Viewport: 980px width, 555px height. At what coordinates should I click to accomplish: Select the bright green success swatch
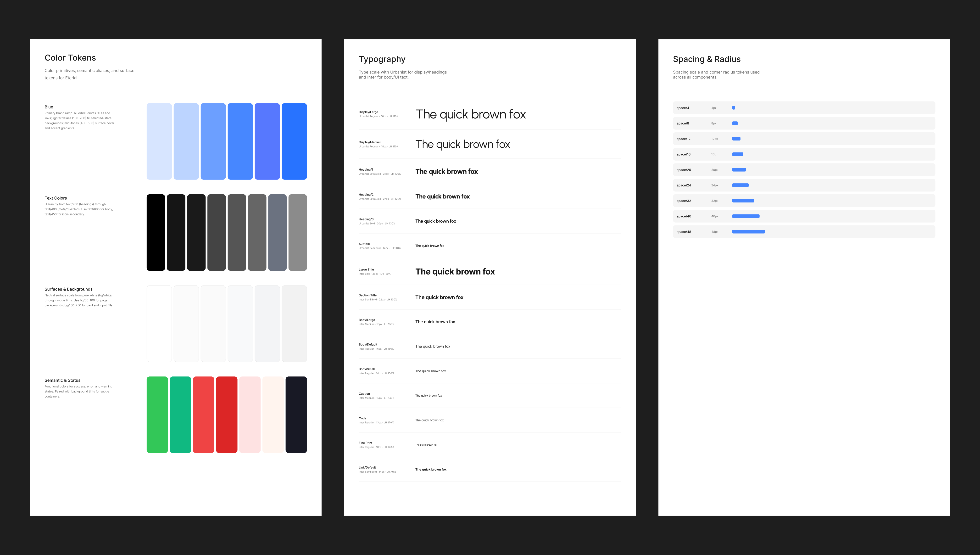(157, 415)
